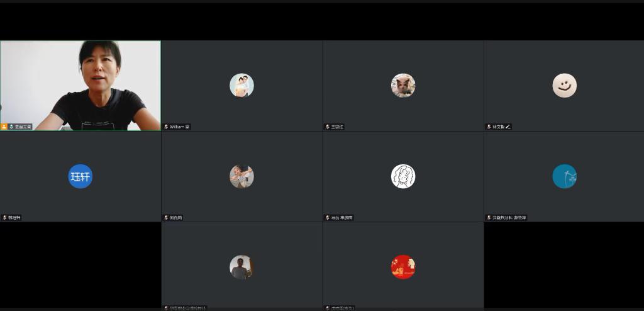Screen dimensions: 644x311
Task: Click the orange host badge icon
Action: coord(4,127)
